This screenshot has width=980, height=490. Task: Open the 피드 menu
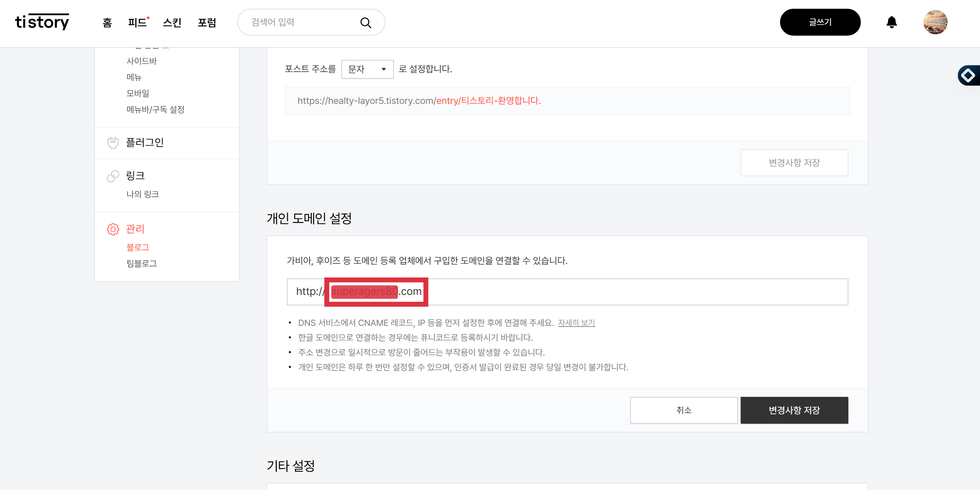137,23
